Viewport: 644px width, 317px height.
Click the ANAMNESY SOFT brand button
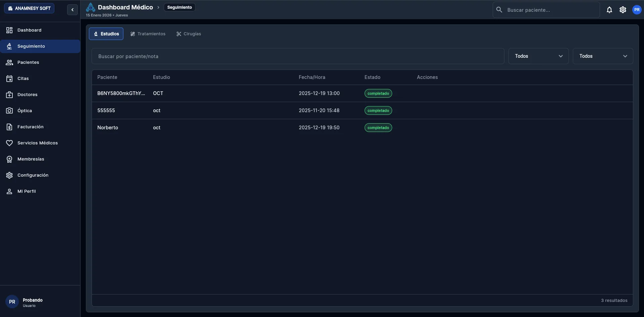tap(29, 8)
